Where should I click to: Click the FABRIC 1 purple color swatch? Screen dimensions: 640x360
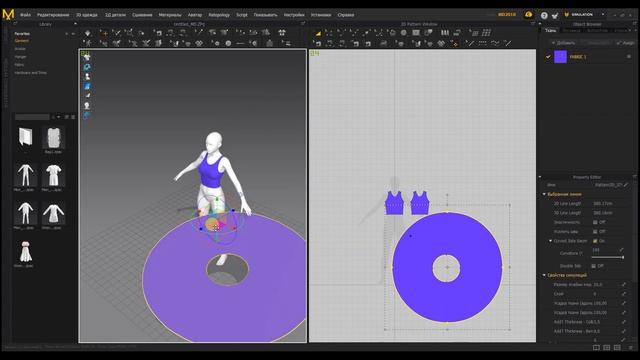560,57
